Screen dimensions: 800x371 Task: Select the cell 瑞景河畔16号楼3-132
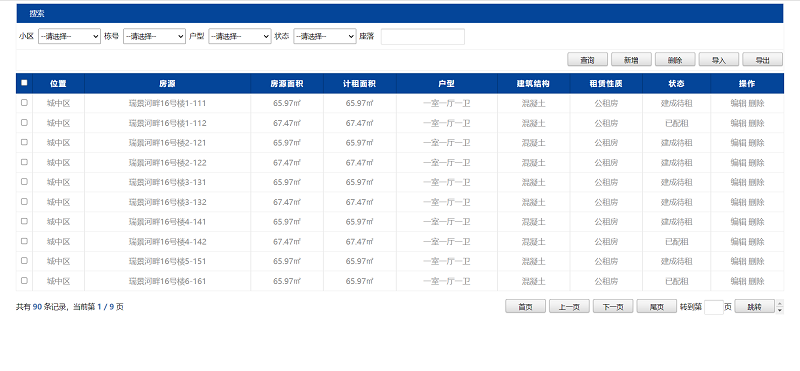tap(167, 202)
